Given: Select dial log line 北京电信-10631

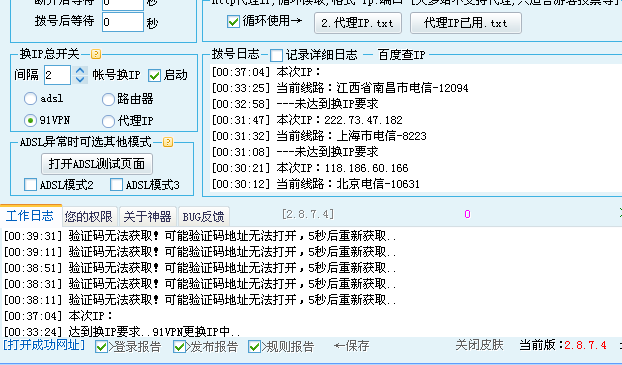Looking at the screenshot, I should [315, 184].
